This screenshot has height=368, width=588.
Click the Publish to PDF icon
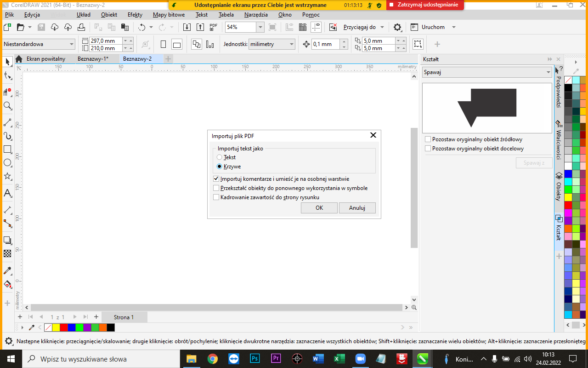(213, 27)
